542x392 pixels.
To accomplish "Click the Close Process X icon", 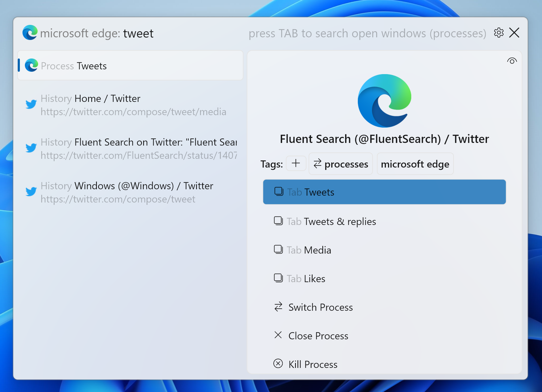I will (x=278, y=335).
